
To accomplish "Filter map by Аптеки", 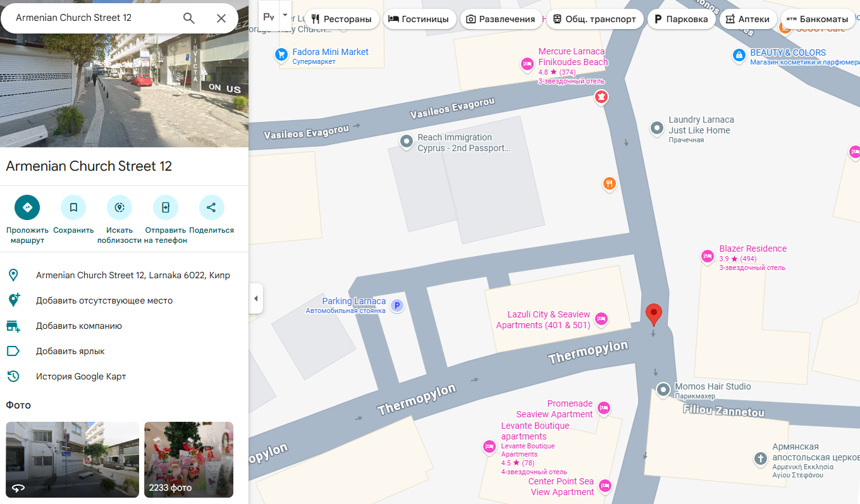I will [x=748, y=19].
